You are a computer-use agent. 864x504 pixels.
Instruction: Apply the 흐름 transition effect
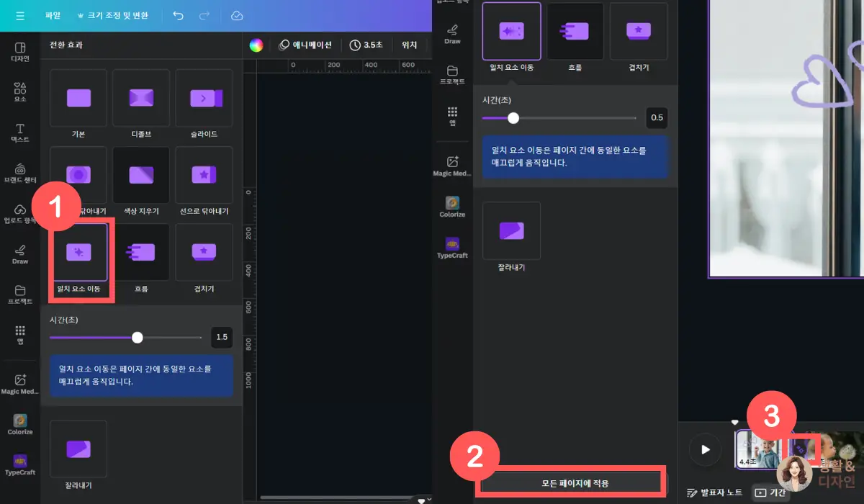point(140,252)
